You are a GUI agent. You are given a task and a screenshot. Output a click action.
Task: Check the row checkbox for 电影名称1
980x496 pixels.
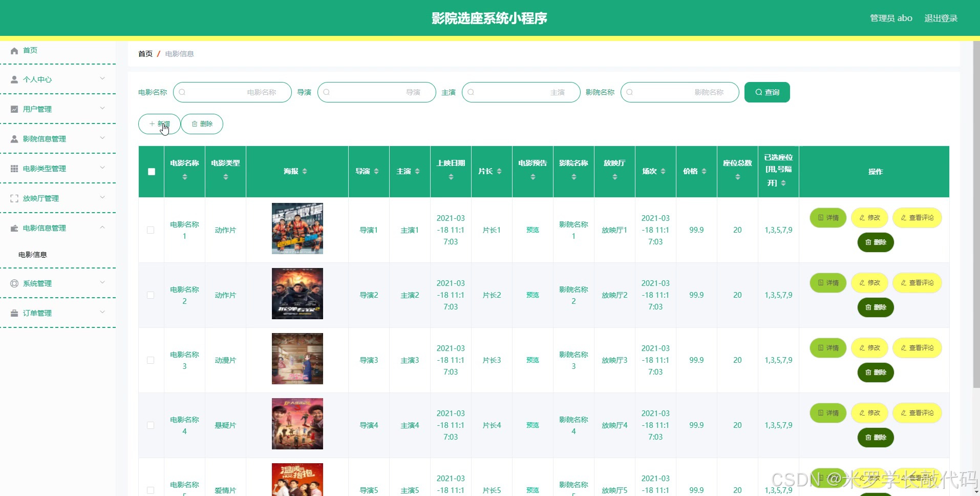pos(151,230)
